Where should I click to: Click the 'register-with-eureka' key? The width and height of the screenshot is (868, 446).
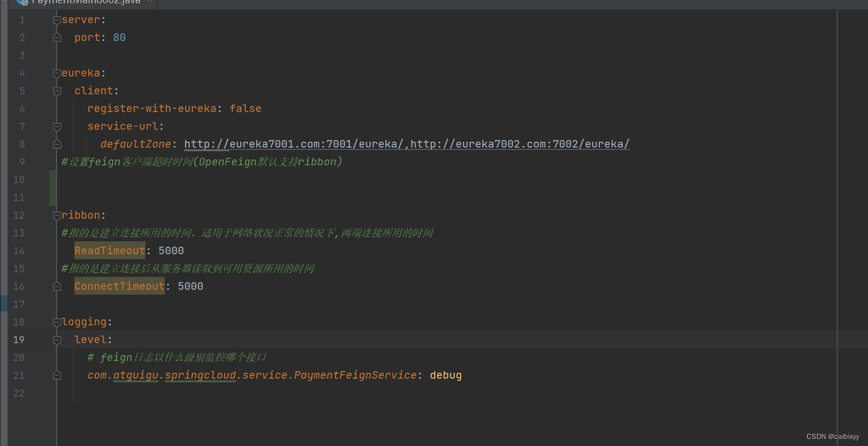coord(152,109)
